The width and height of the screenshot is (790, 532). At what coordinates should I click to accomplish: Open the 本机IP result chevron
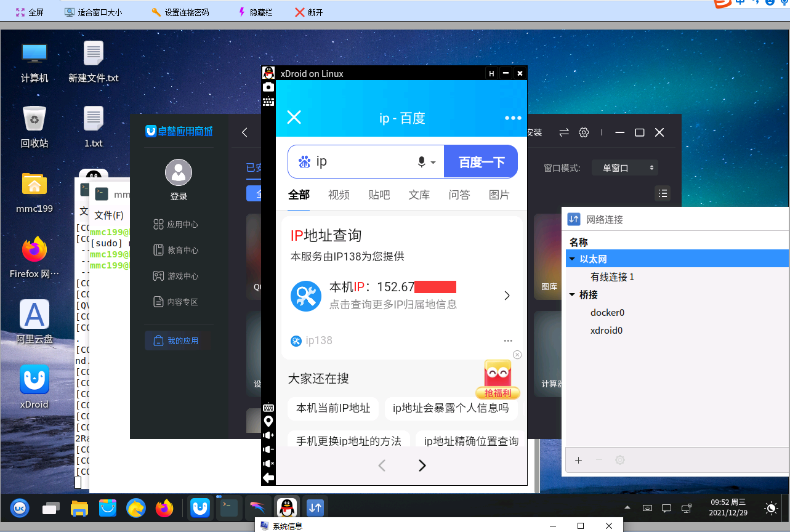click(x=507, y=296)
